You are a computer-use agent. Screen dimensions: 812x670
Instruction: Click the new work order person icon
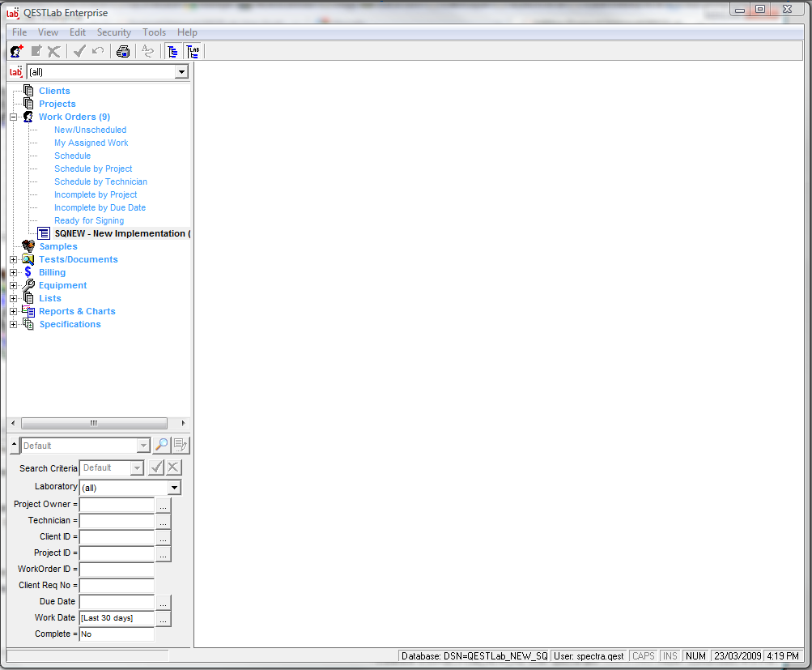(x=16, y=52)
